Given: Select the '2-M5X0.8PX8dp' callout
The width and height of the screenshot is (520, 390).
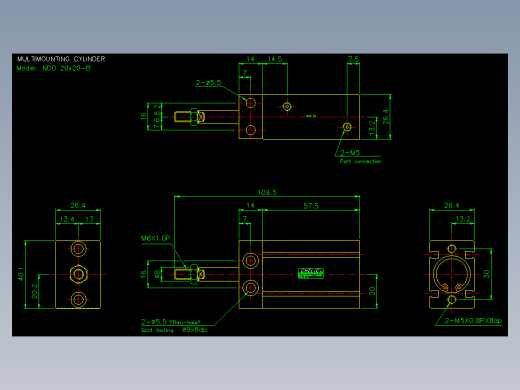Looking at the screenshot, I should point(473,321).
